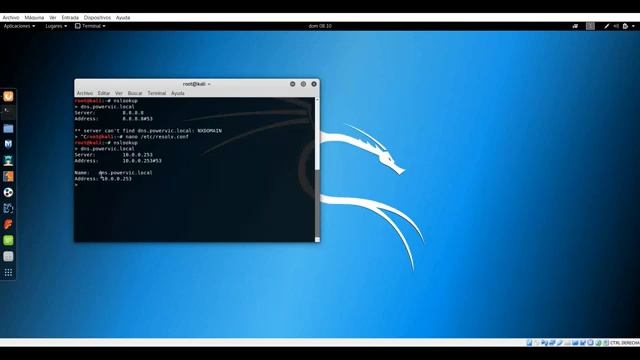Open VirtualBox Máquina menu
This screenshot has height=360, width=640.
[x=34, y=18]
